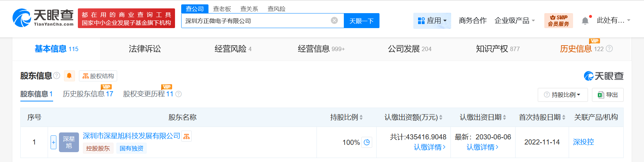The image size is (644, 162).
Task: Select the 查老板 search tab
Action: pos(222,9)
